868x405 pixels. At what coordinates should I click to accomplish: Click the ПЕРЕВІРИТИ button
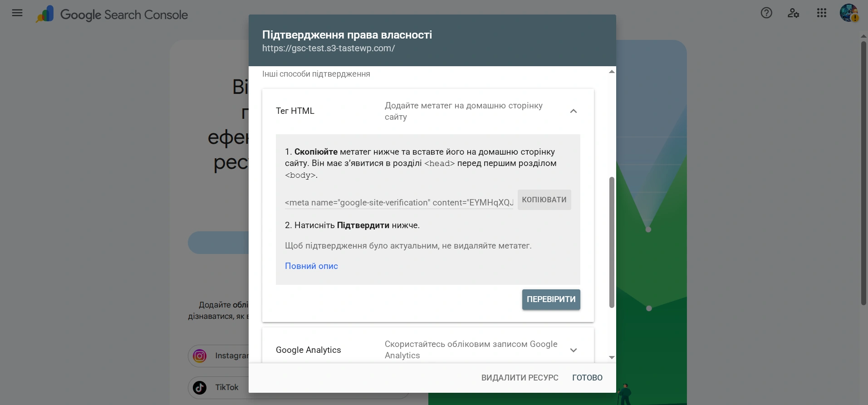coord(551,299)
